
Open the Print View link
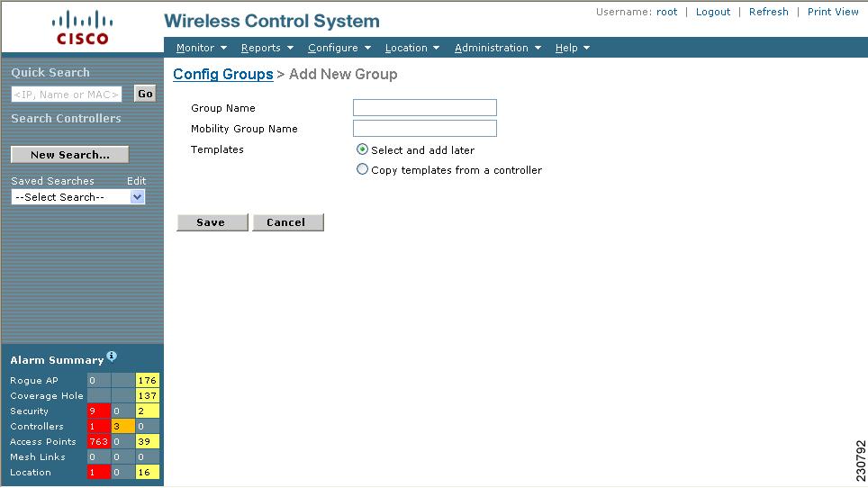point(833,12)
